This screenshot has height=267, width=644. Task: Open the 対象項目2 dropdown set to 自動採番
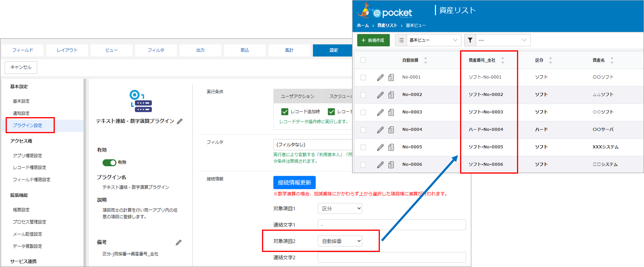[340, 241]
